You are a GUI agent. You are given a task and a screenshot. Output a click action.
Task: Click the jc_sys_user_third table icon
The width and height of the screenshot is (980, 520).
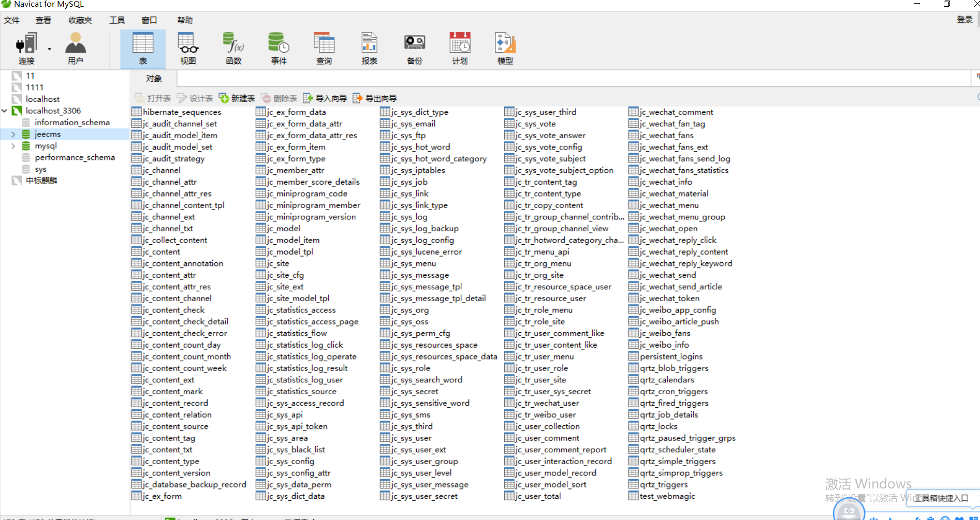coord(509,112)
